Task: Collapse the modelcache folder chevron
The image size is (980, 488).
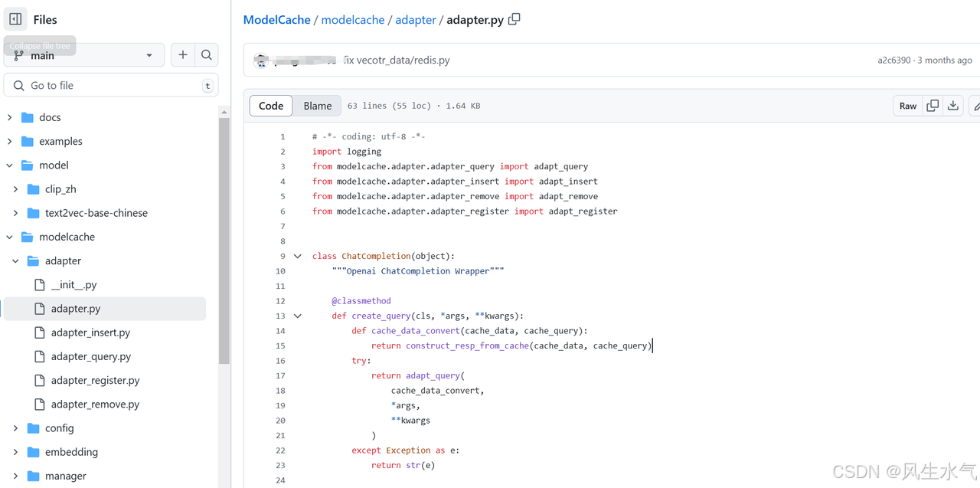Action: point(10,237)
